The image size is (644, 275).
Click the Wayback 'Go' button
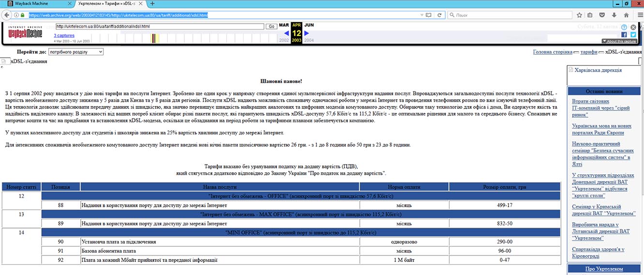point(272,26)
